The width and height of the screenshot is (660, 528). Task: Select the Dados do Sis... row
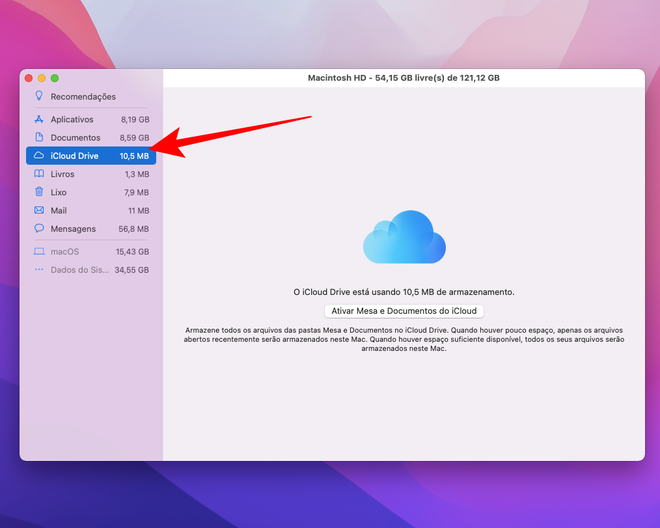(91, 269)
